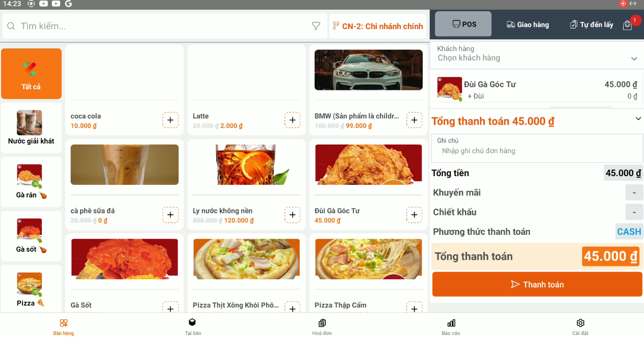Go to the Tại bàn tab

(x=193, y=327)
